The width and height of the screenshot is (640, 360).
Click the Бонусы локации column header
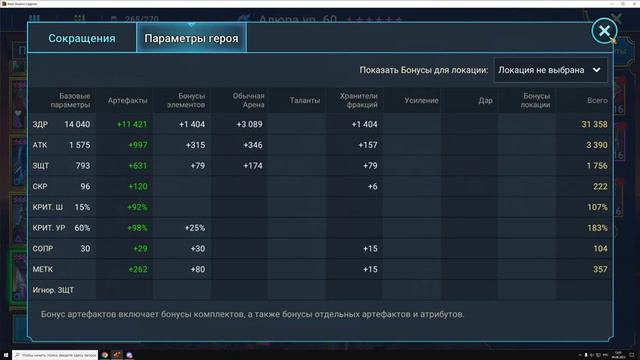(x=536, y=100)
